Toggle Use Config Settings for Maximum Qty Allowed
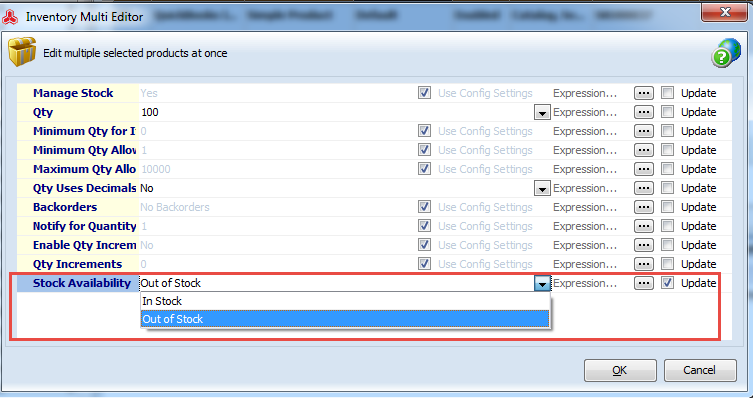The image size is (753, 398). point(424,169)
